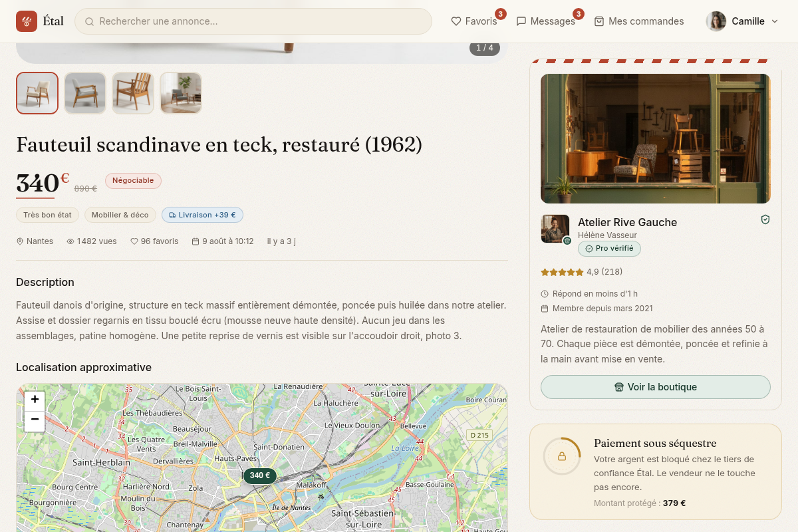This screenshot has height=532, width=798.
Task: Click the 'Montant protégé : 379 €' line
Action: tap(640, 503)
